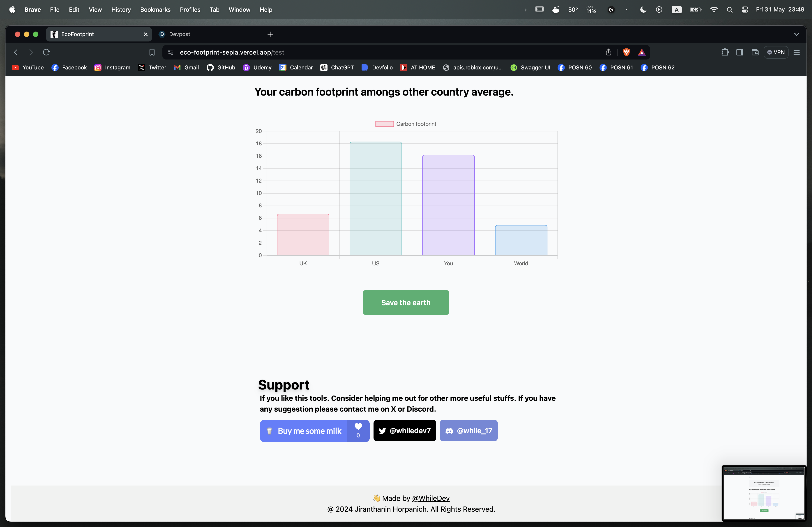The height and width of the screenshot is (527, 812).
Task: Toggle the VPN button
Action: (776, 52)
